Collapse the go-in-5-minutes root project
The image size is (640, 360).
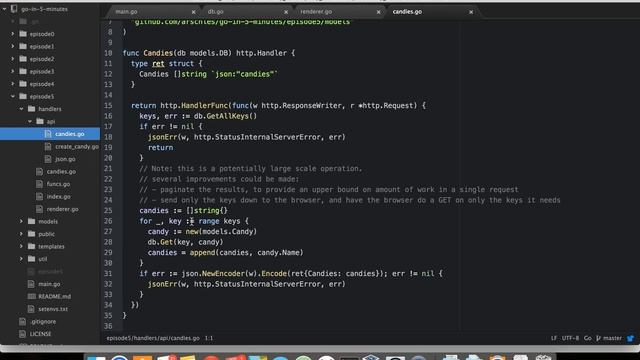pyautogui.click(x=4, y=9)
